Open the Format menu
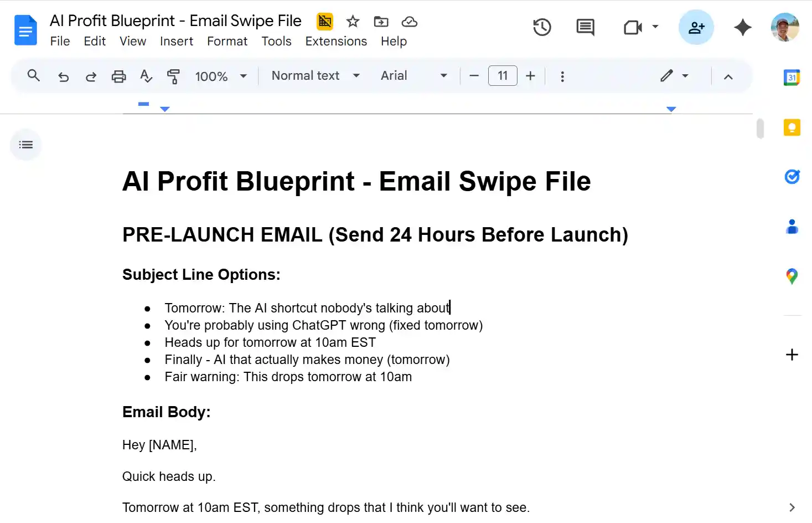 click(227, 42)
